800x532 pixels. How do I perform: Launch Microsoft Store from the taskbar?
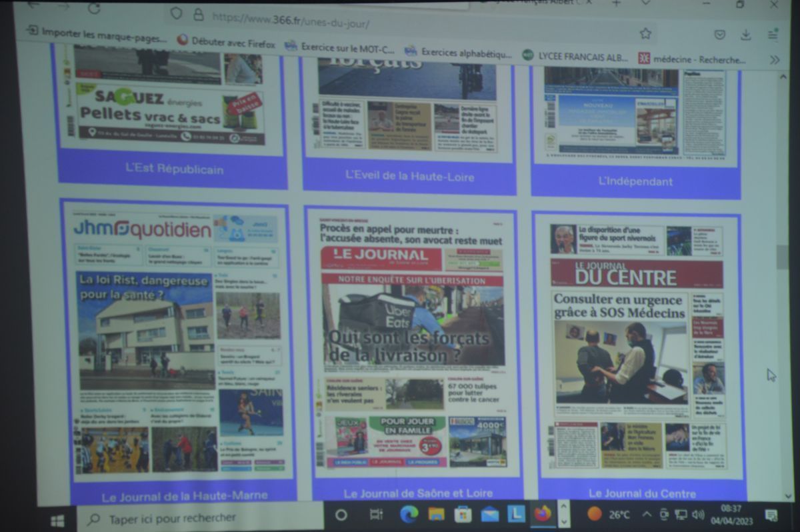point(463,514)
